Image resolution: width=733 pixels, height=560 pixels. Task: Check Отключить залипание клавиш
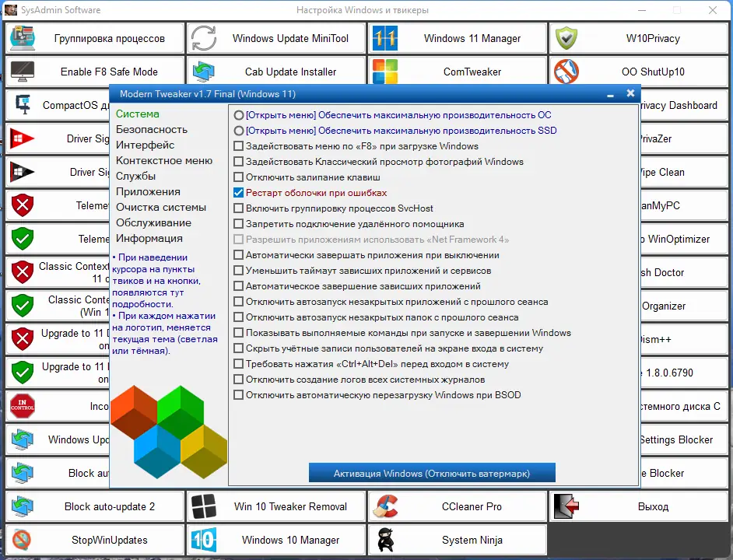[238, 177]
